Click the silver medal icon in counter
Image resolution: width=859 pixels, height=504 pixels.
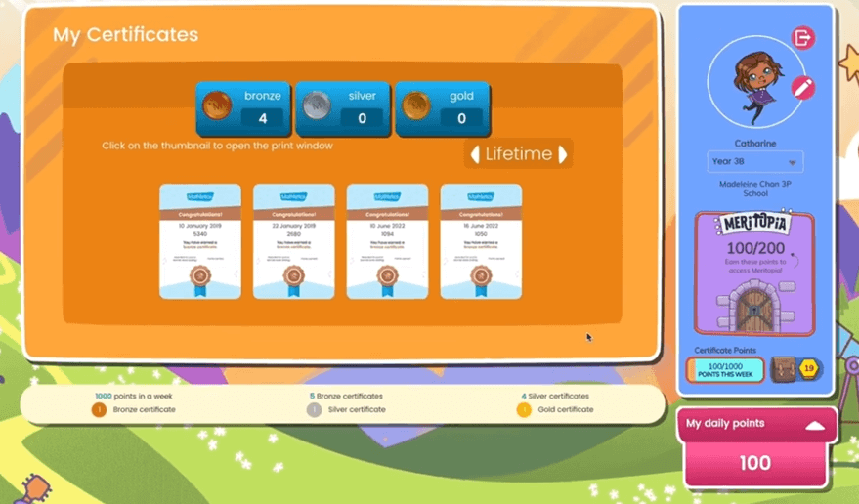point(316,105)
